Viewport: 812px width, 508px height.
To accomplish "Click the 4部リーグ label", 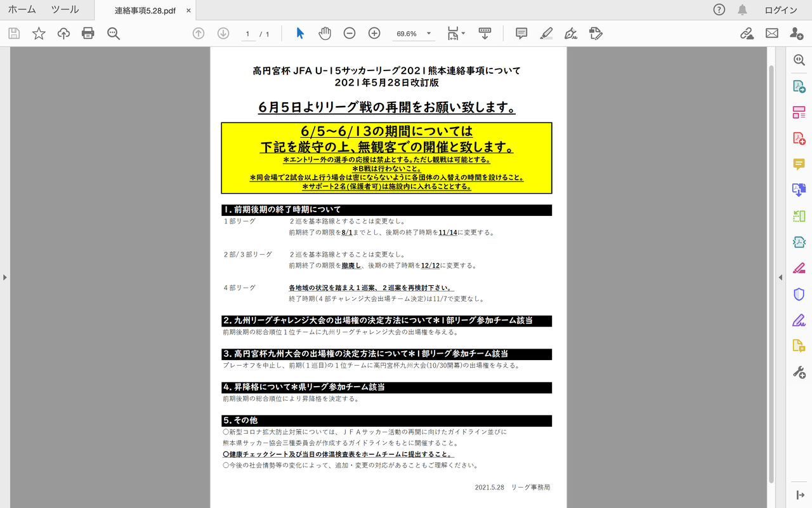I will click(239, 288).
